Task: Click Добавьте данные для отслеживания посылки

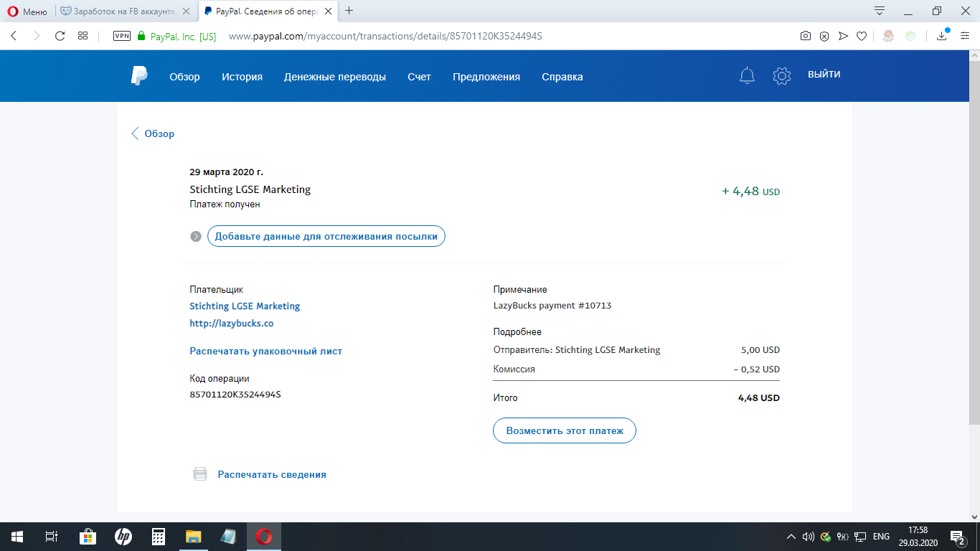Action: [326, 236]
